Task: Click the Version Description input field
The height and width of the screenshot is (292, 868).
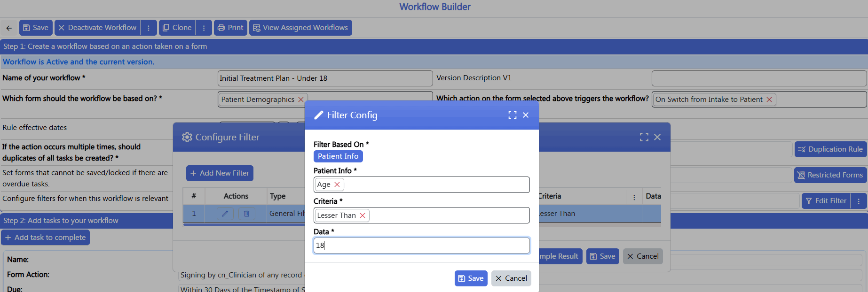Action: [759, 78]
